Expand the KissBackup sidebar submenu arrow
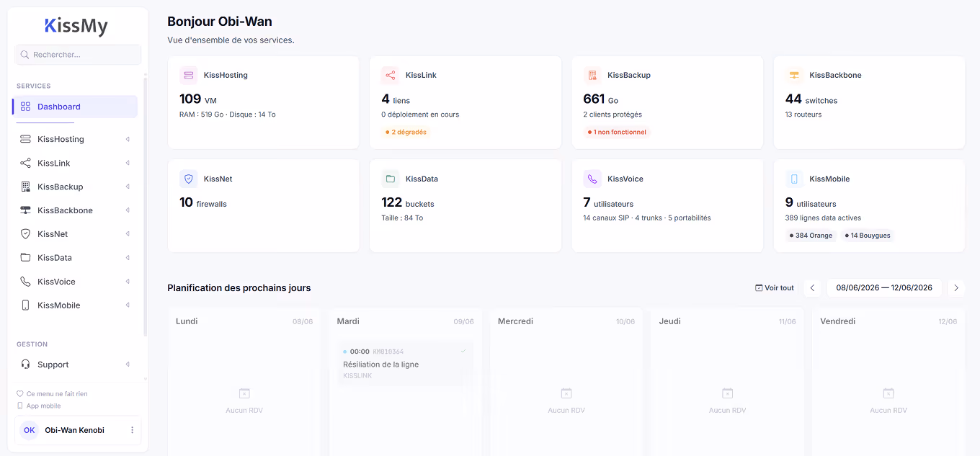The width and height of the screenshot is (980, 456). tap(128, 187)
